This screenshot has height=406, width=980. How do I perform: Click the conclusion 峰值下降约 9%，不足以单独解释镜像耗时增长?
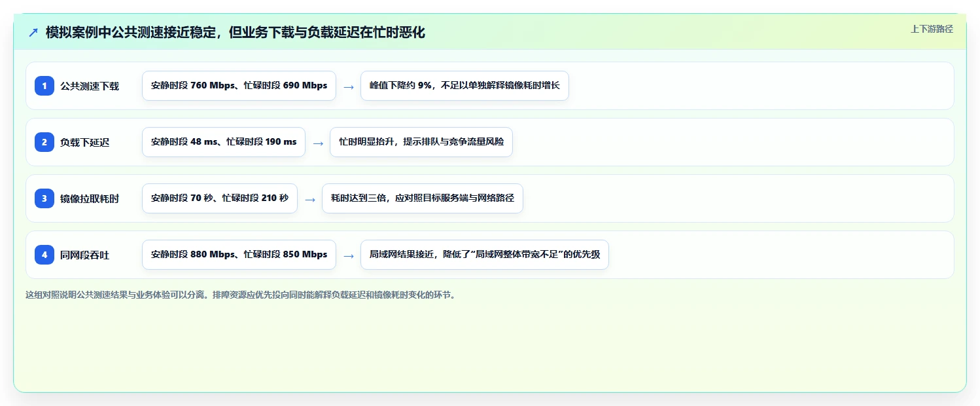click(464, 86)
